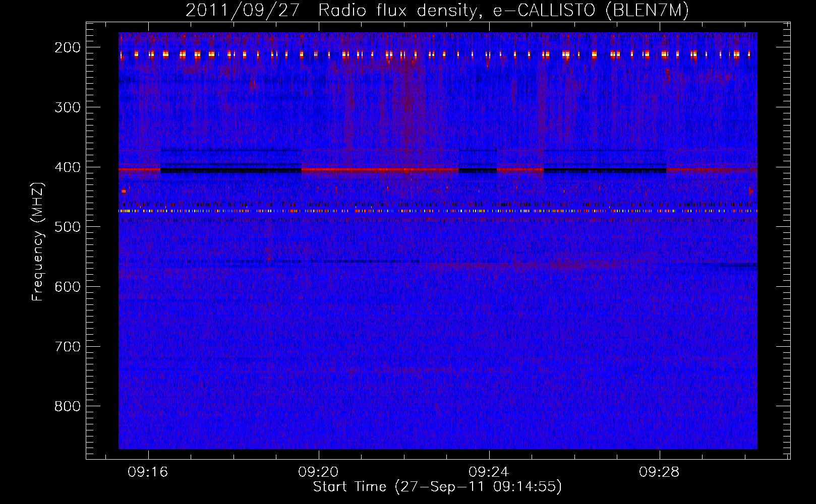Click the 09:20 time tick label
816x504 pixels.
pos(318,472)
